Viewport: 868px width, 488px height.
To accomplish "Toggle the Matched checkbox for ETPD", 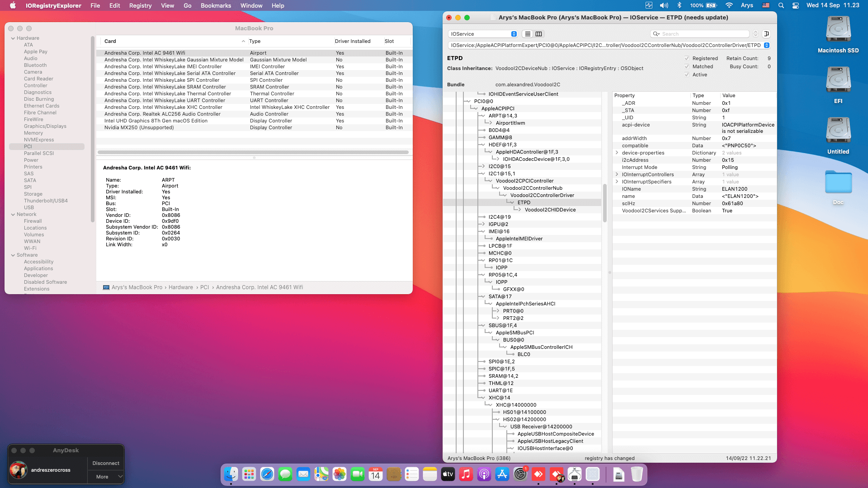I will (687, 66).
